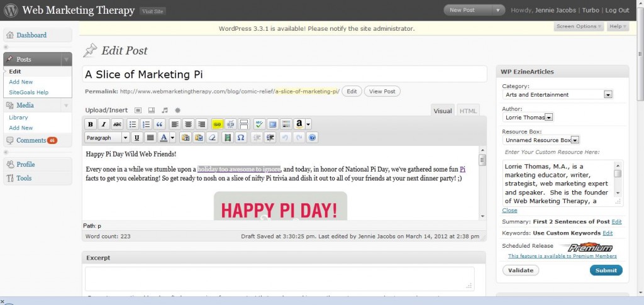Open the Category dropdown, Arts and Entertainment
The height and width of the screenshot is (305, 644).
click(557, 94)
